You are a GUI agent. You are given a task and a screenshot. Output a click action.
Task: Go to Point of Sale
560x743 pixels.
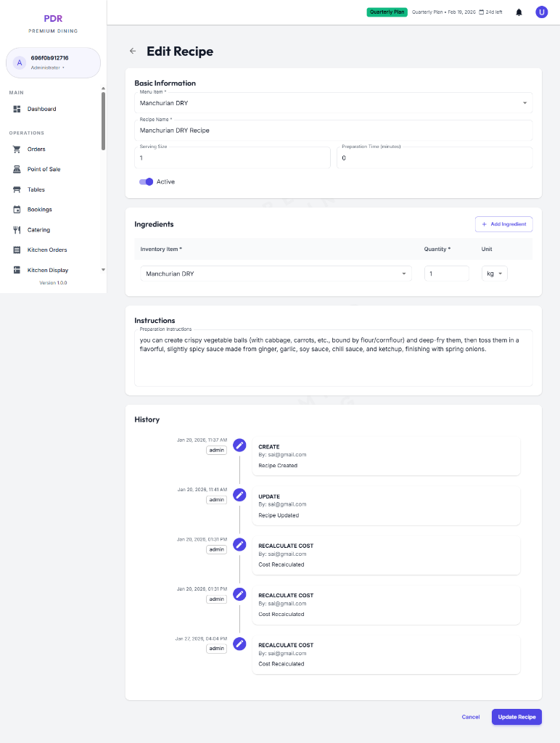[x=44, y=169]
